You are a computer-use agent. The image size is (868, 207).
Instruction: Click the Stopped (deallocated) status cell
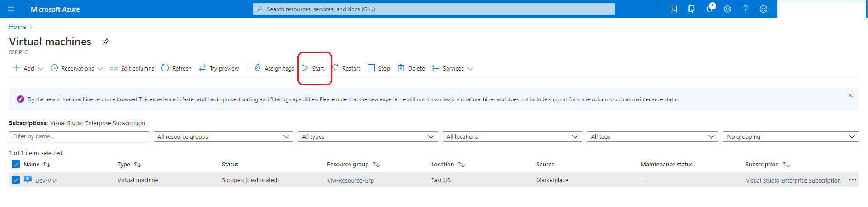point(250,180)
